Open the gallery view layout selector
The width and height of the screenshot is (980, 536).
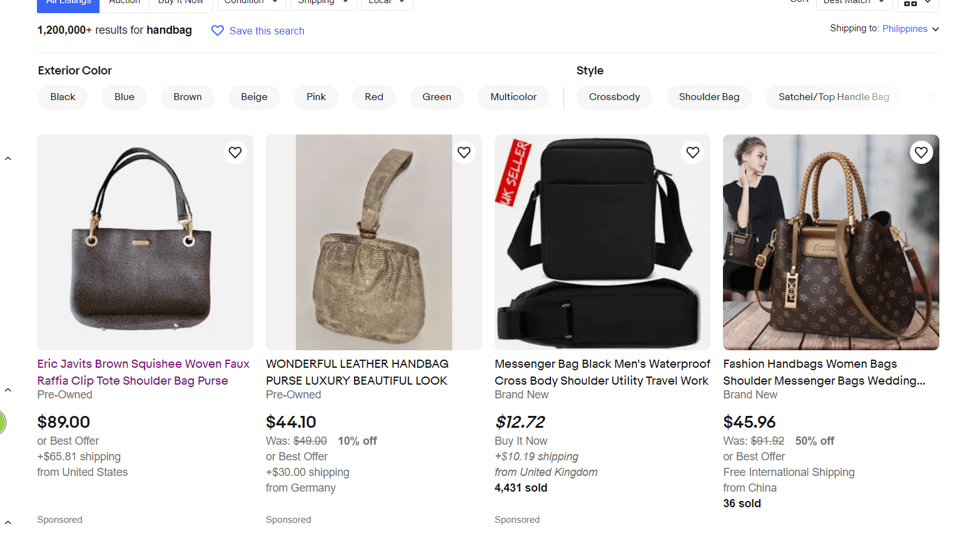[917, 3]
